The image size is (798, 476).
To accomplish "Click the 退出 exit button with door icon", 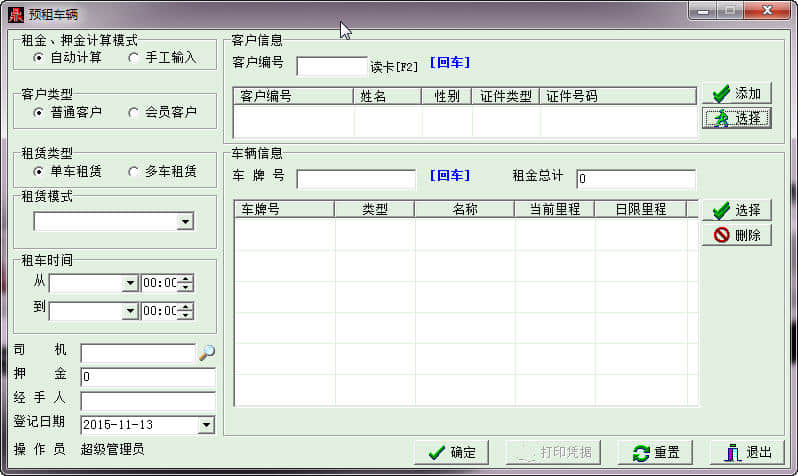I will 747,452.
